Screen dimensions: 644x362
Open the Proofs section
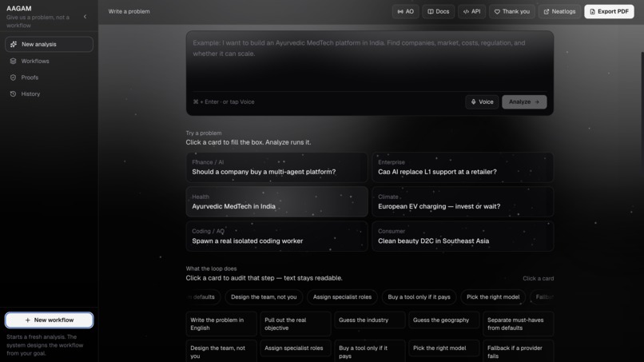49,78
